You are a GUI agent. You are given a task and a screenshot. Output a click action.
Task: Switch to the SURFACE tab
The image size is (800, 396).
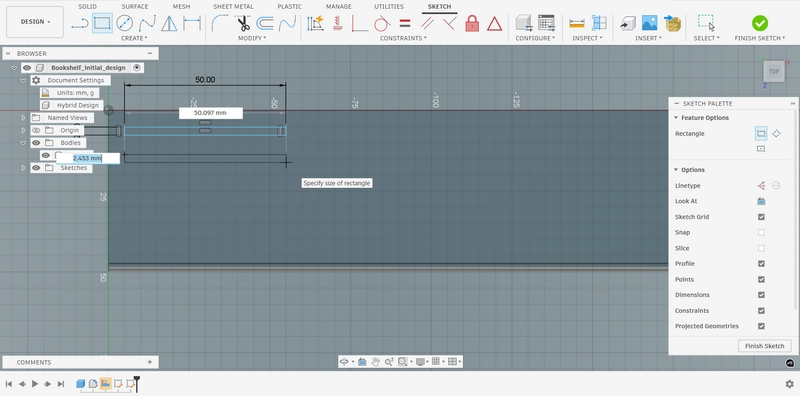click(x=135, y=7)
